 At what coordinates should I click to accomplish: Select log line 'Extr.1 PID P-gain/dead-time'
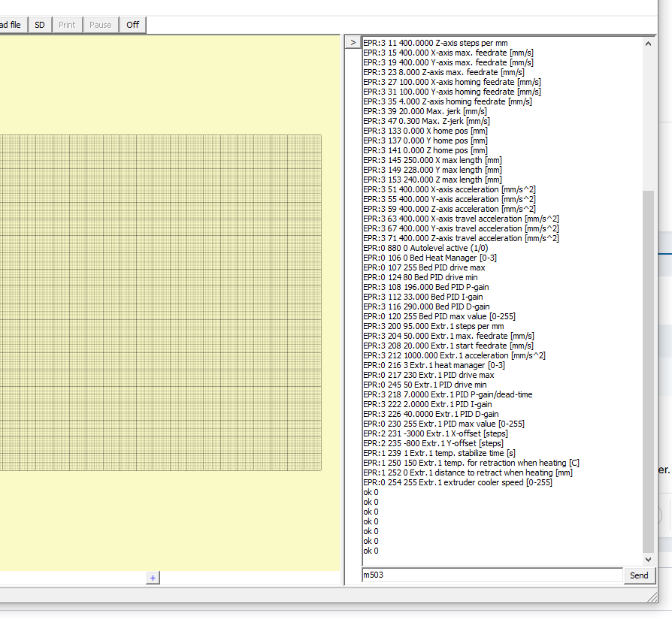point(448,394)
